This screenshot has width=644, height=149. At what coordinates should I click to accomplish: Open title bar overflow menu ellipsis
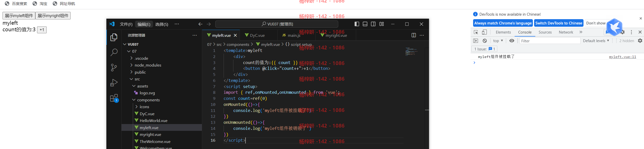coord(177,24)
